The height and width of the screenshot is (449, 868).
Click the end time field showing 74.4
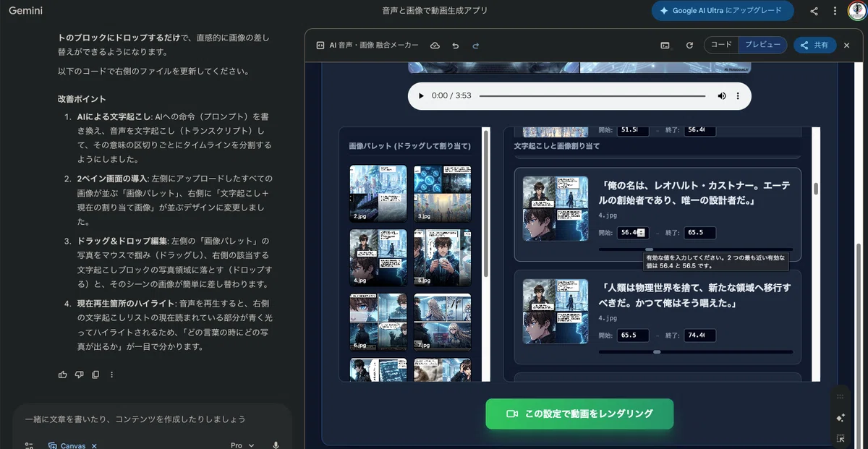pos(699,335)
